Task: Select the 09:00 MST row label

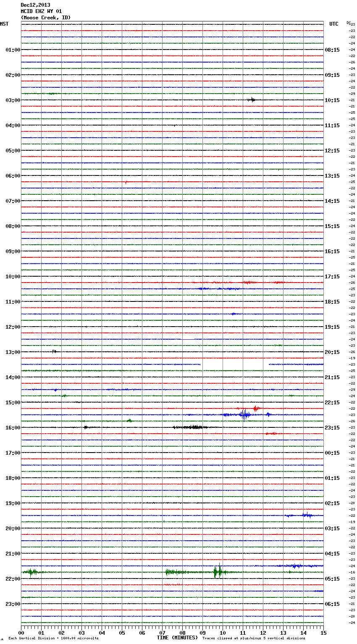Action: click(13, 251)
